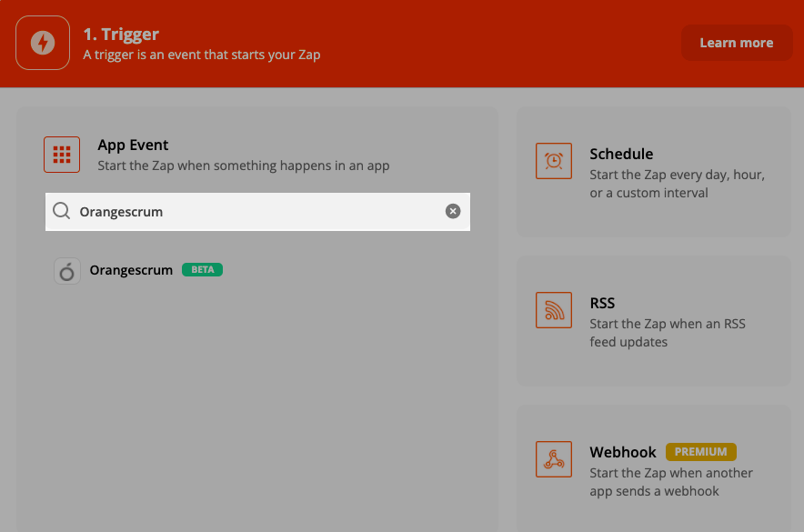The image size is (804, 532).
Task: Click 'Start the Zap every day, hour' description
Action: point(677,184)
